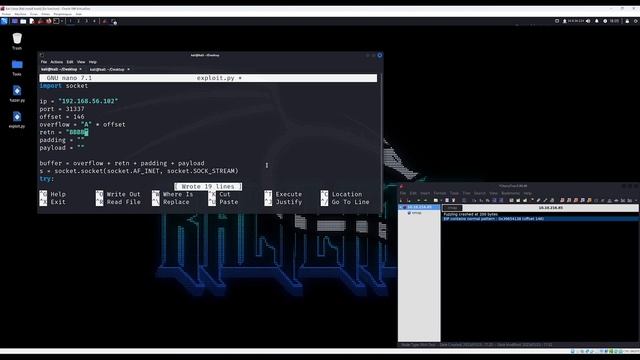Collapse the 10.10.216.85 node expander
This screenshot has height=360, width=640.
pyautogui.click(x=400, y=207)
